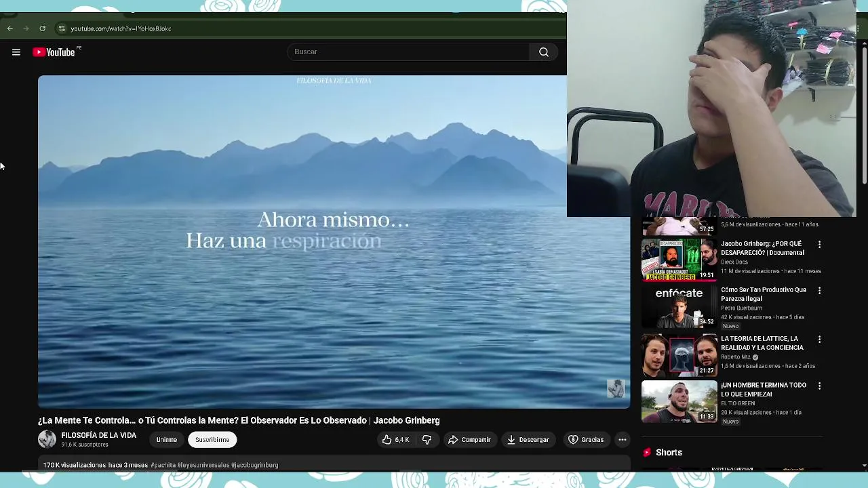868x488 pixels.
Task: Open the EL TIO GREEN channel name
Action: tap(738, 403)
